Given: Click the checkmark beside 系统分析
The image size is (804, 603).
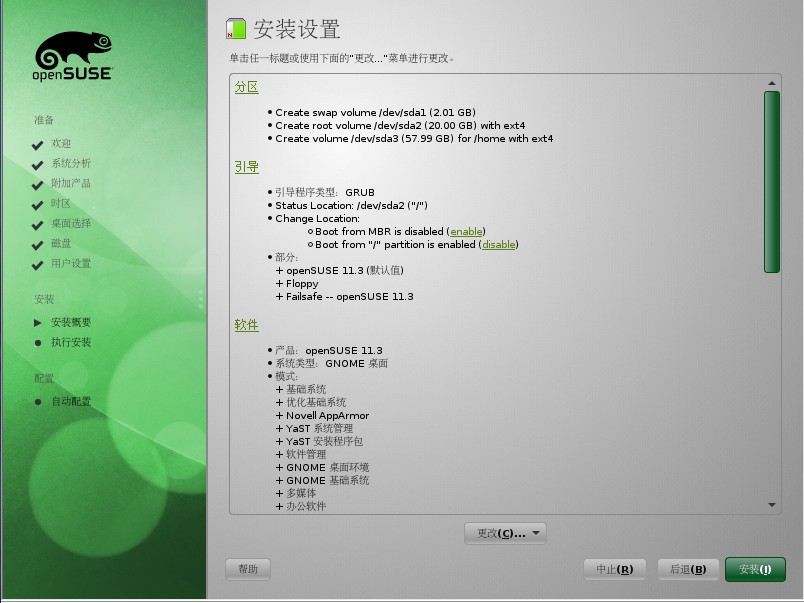Looking at the screenshot, I should pyautogui.click(x=37, y=165).
